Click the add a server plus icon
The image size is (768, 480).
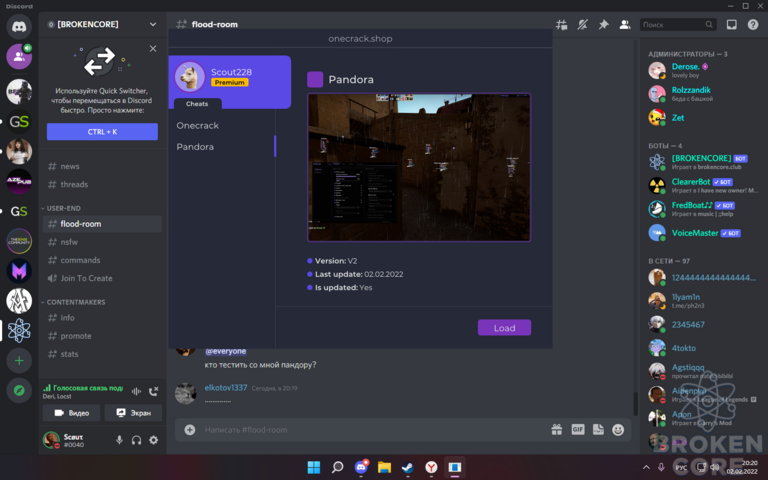19,361
